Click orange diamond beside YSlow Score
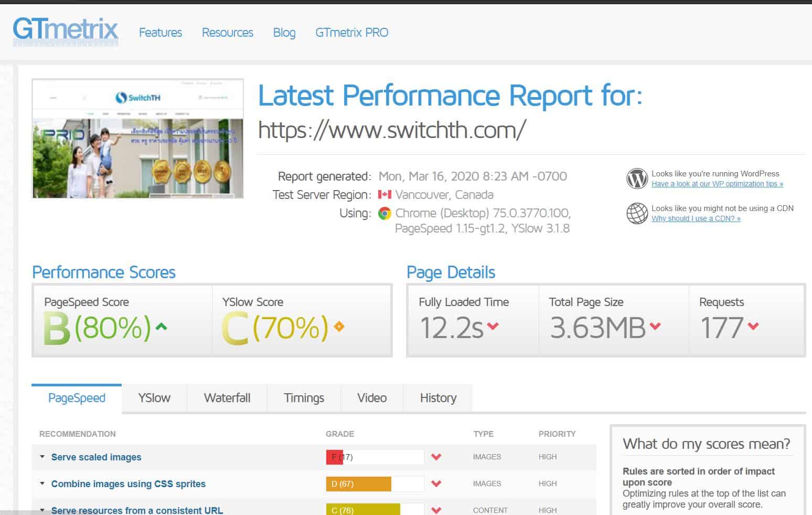The width and height of the screenshot is (812, 515). point(339,327)
